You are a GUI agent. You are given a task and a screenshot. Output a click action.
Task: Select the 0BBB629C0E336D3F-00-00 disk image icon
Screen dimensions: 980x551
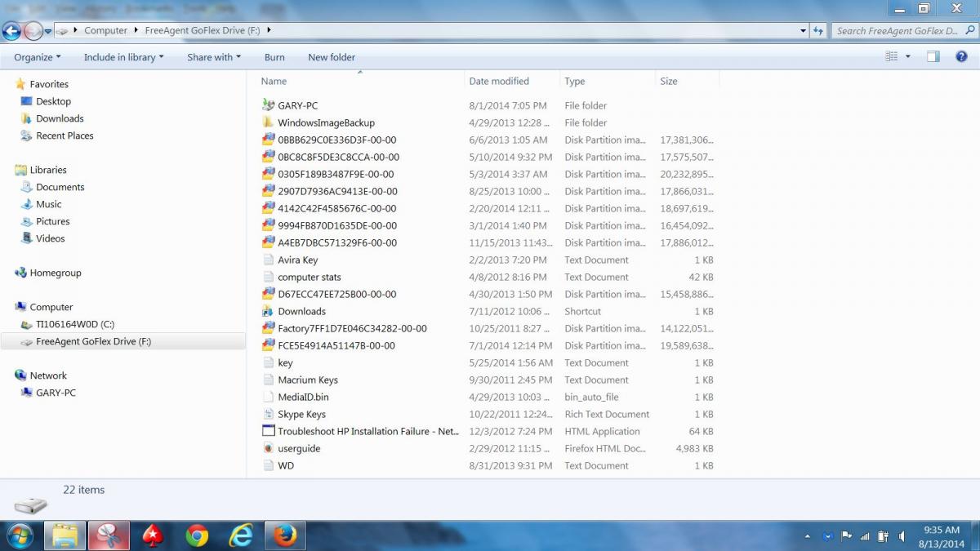click(268, 140)
